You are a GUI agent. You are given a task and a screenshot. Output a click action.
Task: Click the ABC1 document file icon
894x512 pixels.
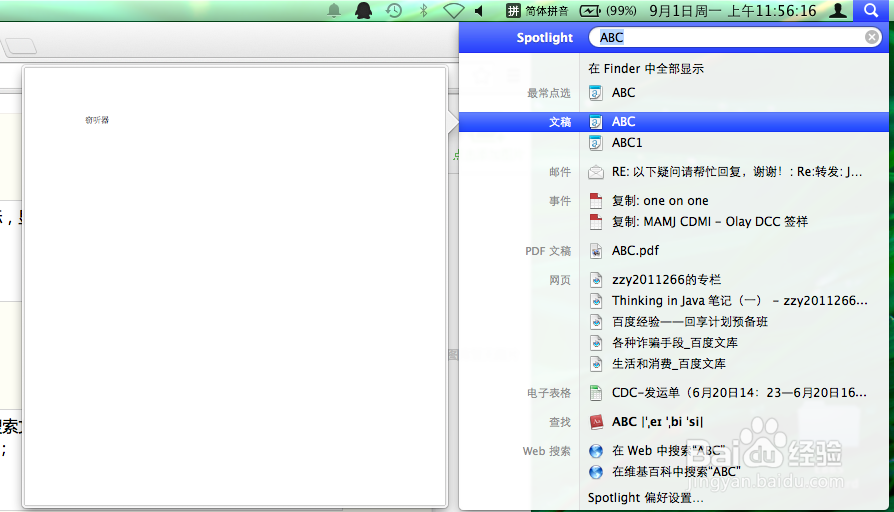click(596, 143)
